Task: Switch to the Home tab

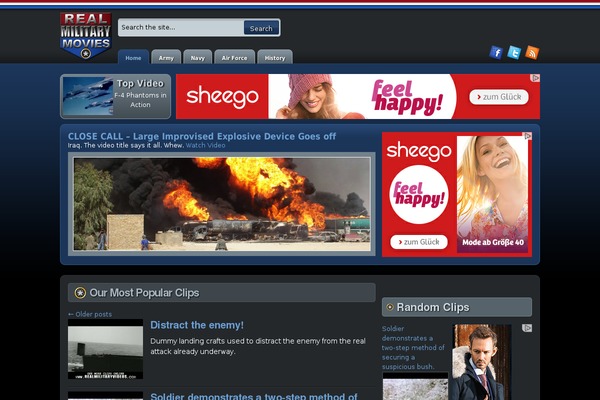Action: click(x=133, y=57)
